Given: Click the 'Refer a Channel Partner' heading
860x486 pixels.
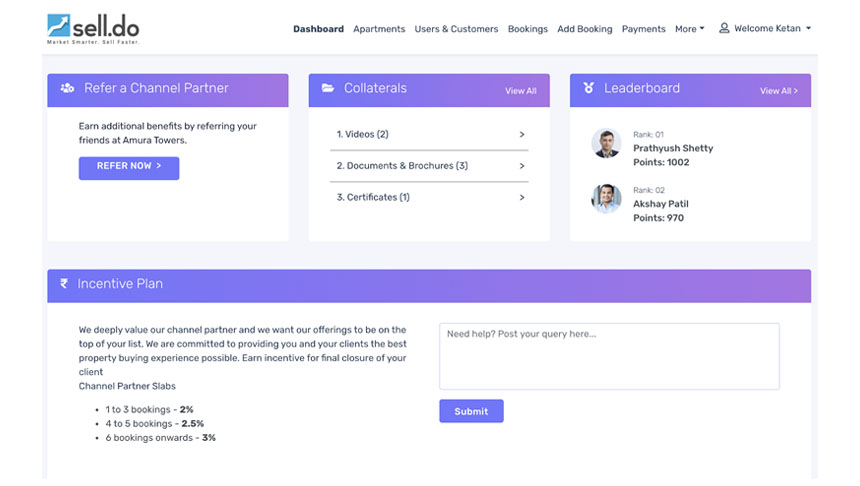Looking at the screenshot, I should 156,88.
